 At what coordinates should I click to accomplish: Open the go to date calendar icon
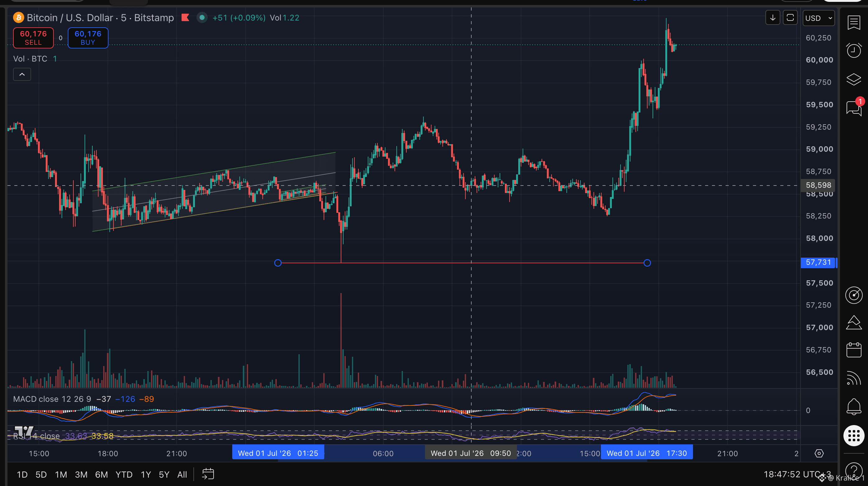(208, 474)
